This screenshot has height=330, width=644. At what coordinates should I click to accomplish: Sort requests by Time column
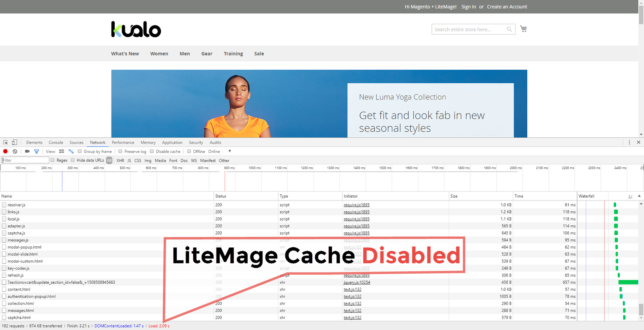pos(545,196)
